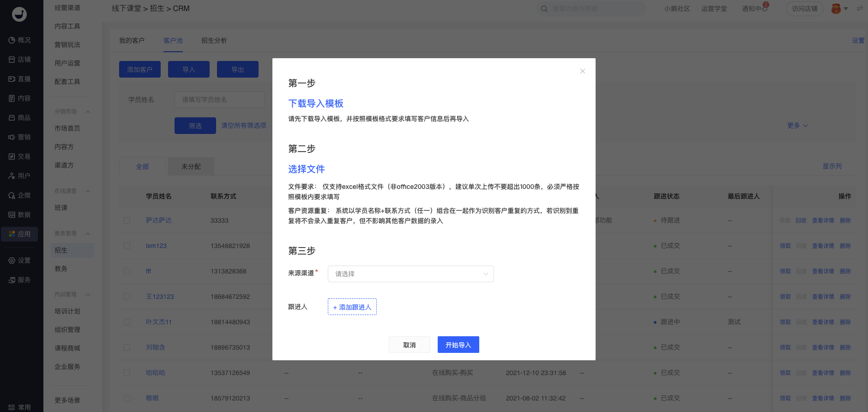Click the 概况 overview icon in sidebar

tap(12, 40)
